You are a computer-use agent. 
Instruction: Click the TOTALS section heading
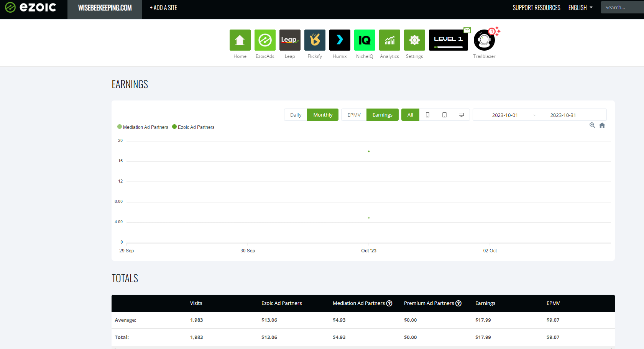click(x=125, y=278)
